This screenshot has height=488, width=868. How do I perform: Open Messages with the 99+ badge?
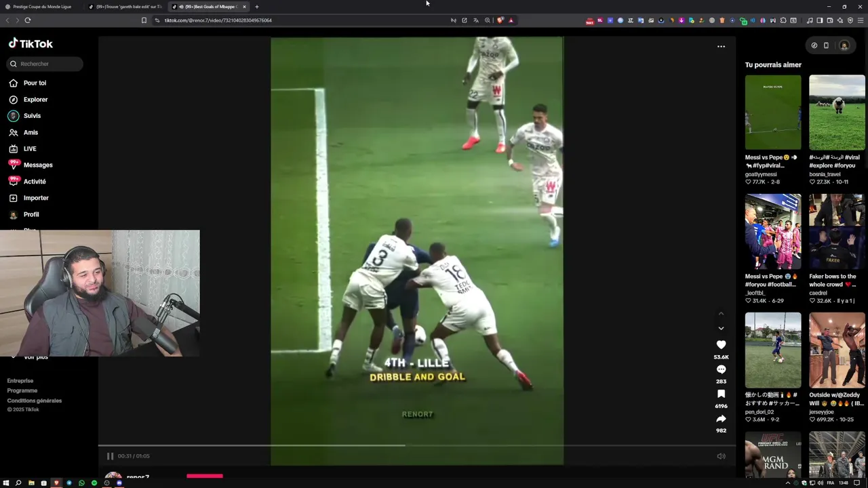(x=13, y=165)
